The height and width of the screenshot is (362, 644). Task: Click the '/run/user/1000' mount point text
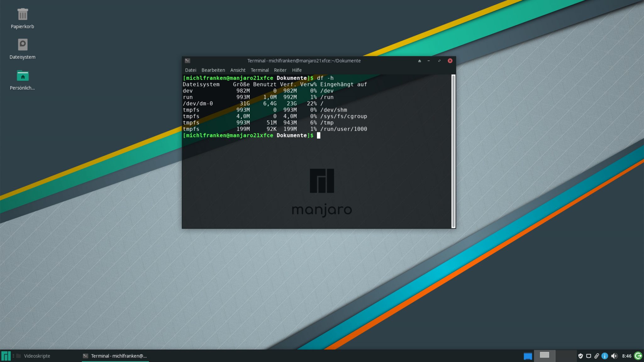tap(344, 129)
